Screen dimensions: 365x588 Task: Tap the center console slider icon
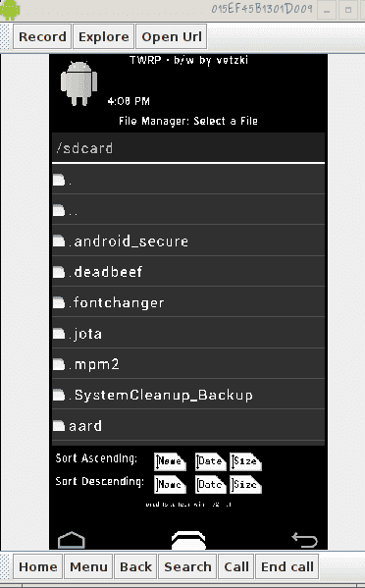pos(188,540)
